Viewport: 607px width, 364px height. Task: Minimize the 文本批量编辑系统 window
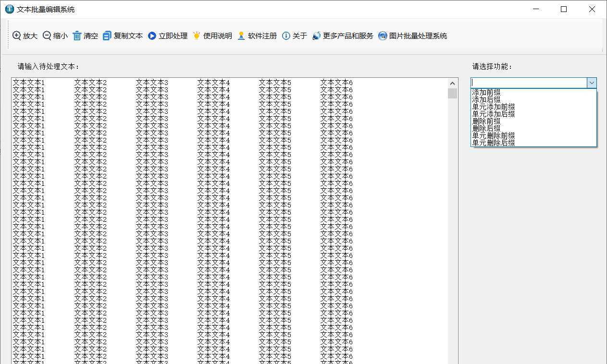(x=536, y=9)
